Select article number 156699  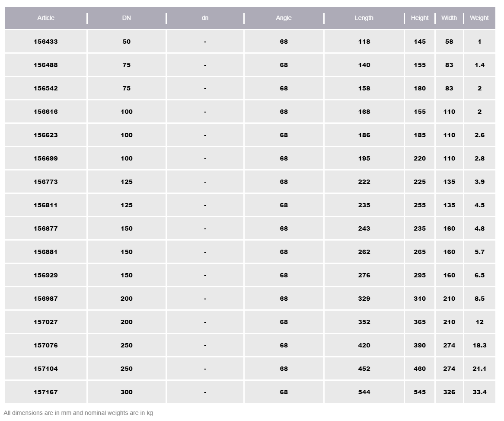coord(46,159)
